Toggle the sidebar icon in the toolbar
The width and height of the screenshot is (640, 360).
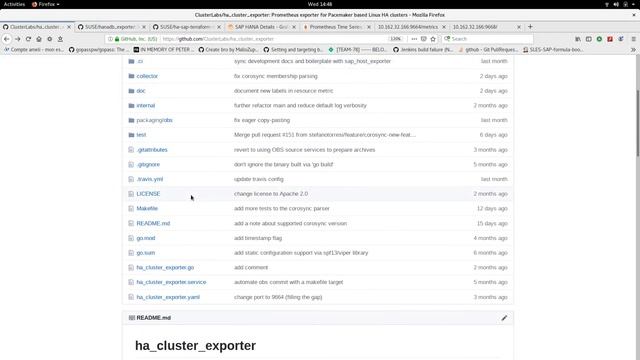[x=589, y=39]
